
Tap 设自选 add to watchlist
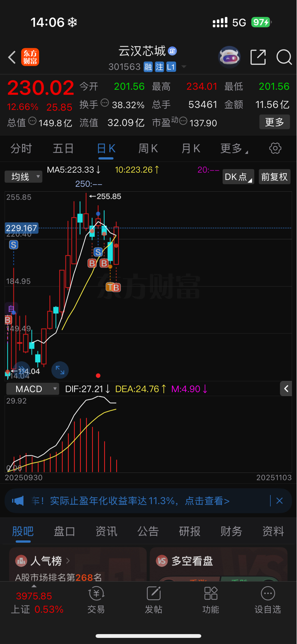pyautogui.click(x=268, y=600)
